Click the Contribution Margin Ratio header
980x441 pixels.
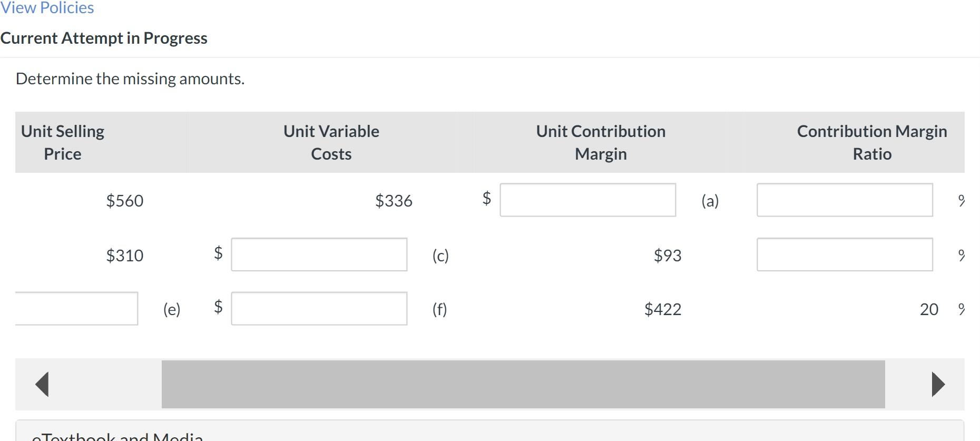[x=871, y=142]
